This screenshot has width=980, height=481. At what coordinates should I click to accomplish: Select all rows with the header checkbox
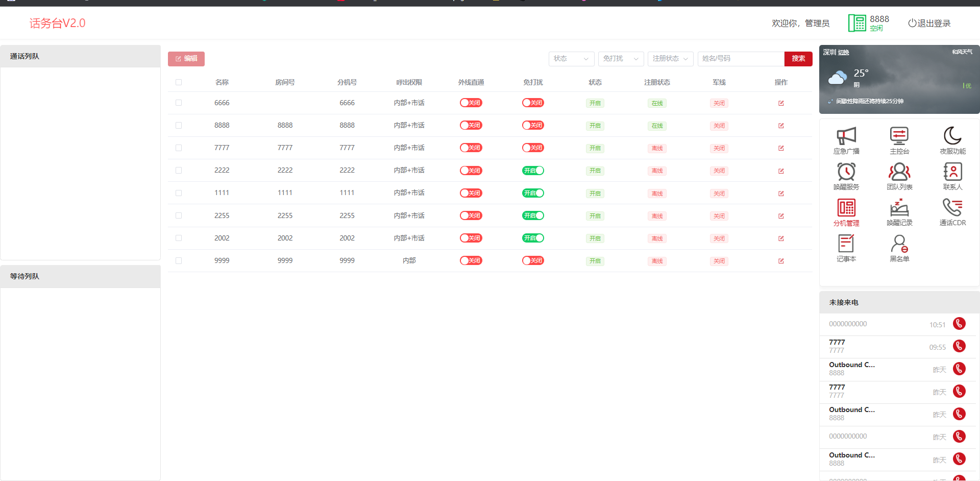179,82
